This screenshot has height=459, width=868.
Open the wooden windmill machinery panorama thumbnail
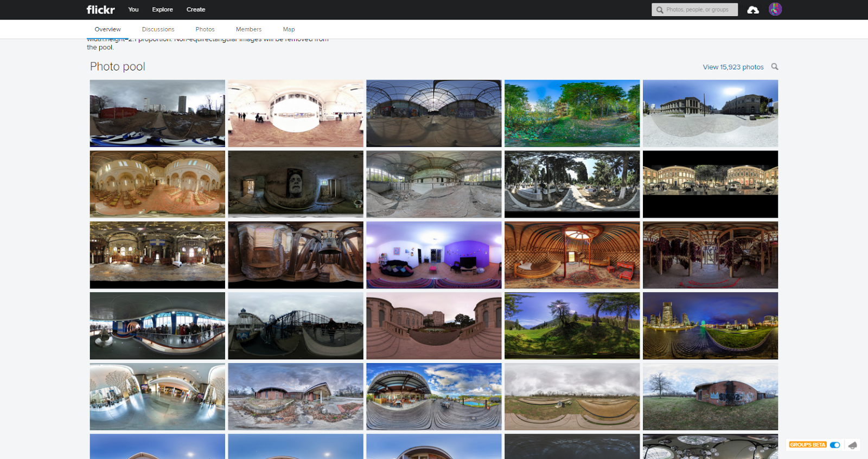coord(296,255)
